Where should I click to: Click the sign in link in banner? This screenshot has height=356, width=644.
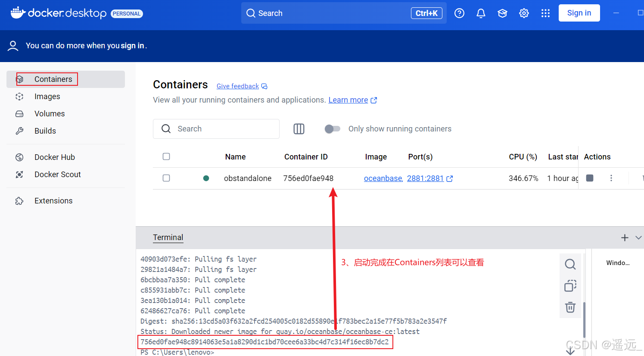click(x=132, y=46)
